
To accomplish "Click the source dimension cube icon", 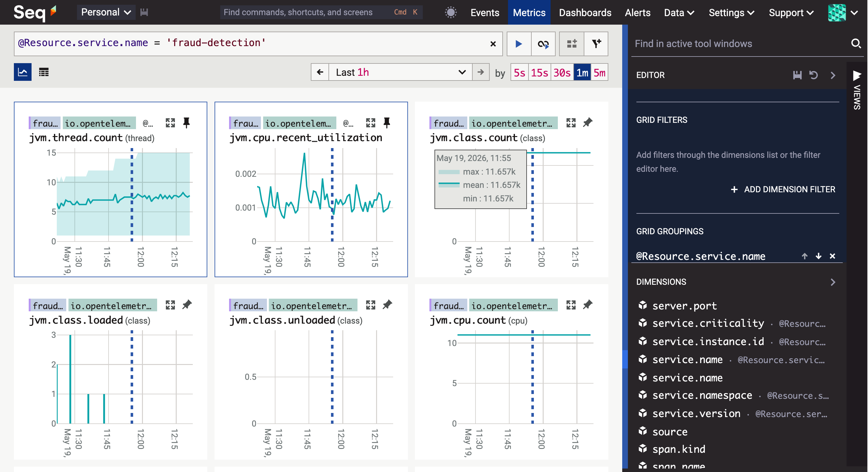I will point(643,431).
